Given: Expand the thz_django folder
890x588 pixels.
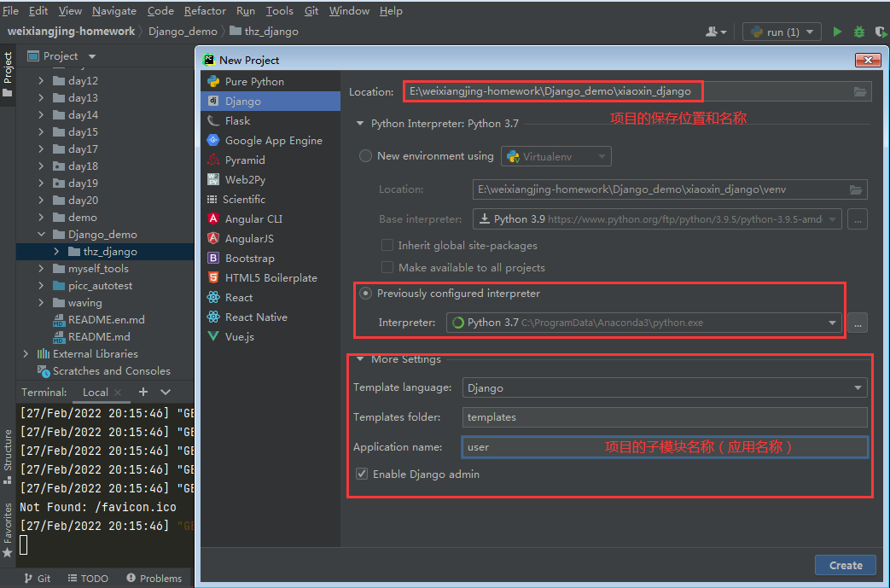Looking at the screenshot, I should point(56,251).
